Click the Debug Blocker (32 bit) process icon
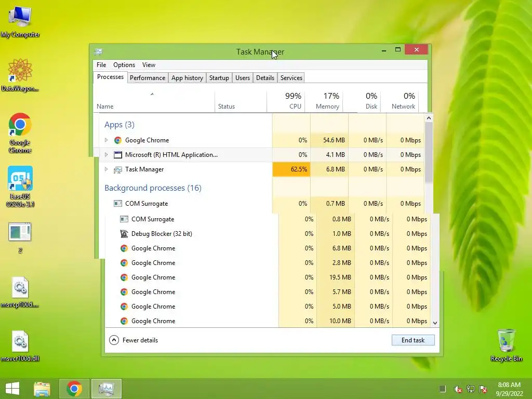532x399 pixels. tap(124, 234)
